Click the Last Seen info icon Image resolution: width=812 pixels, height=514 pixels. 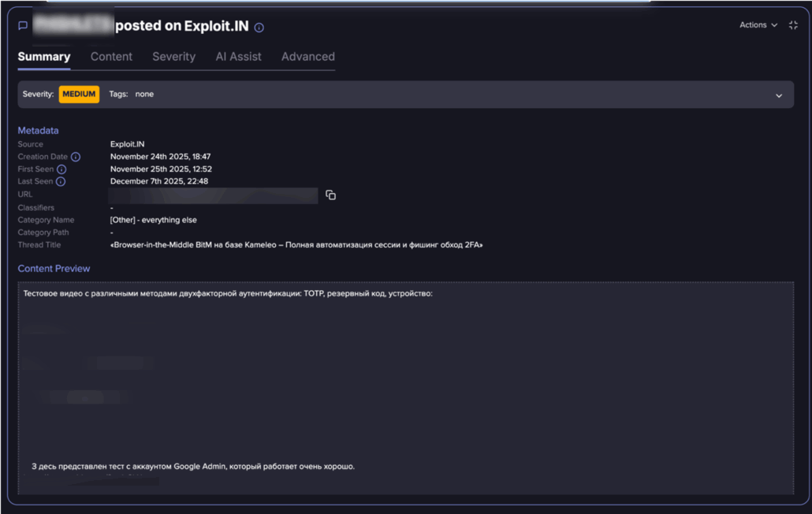coord(61,182)
